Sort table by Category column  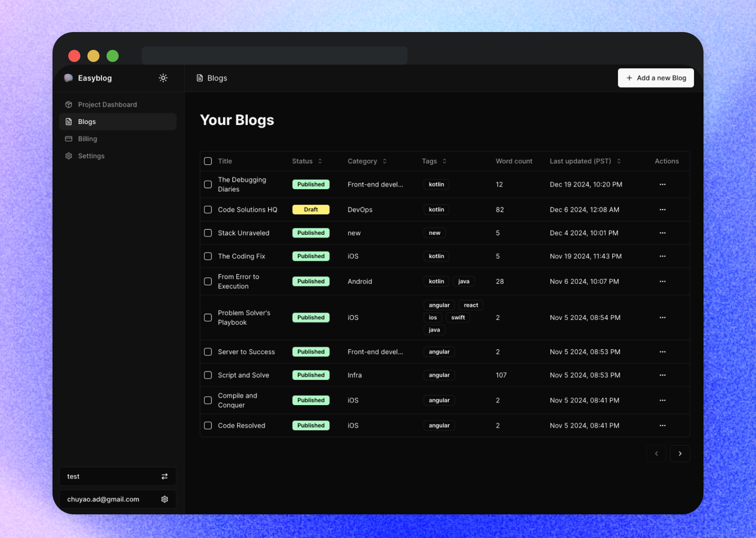(x=367, y=161)
